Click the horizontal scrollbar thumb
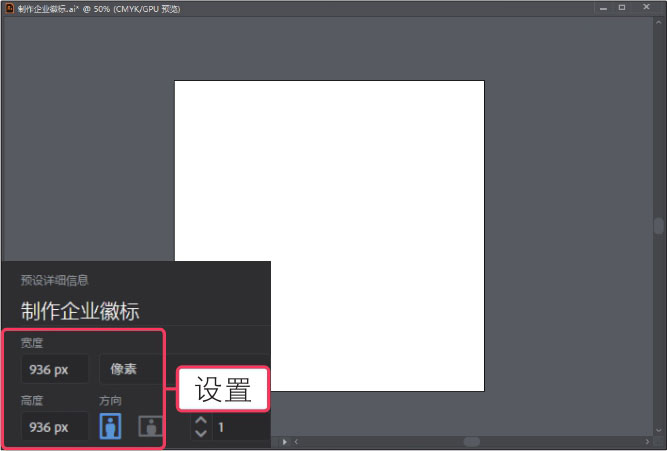Viewport: 667px width, 451px height. (x=471, y=442)
